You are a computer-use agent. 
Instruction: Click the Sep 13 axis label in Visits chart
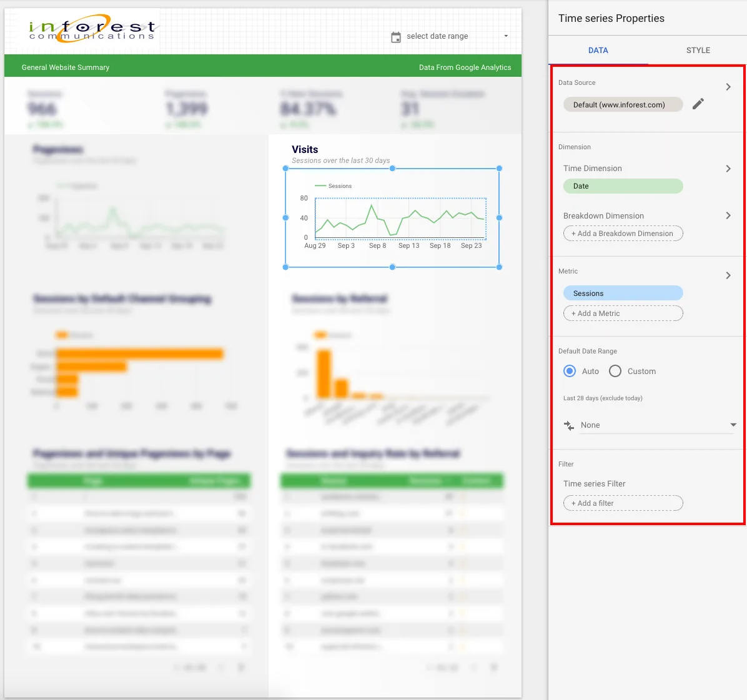coord(408,245)
